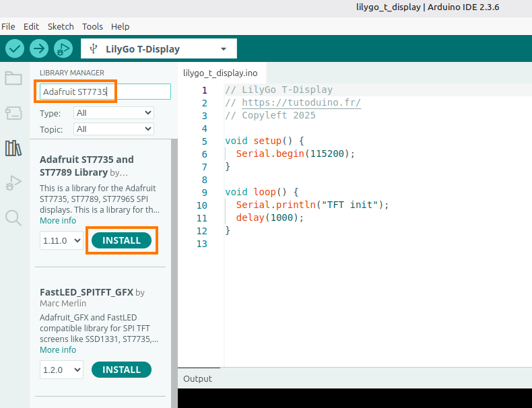Expand version 1.2.0 dropdown for FastLED_SPITFT_GFX
Image resolution: width=532 pixels, height=408 pixels.
tap(61, 370)
